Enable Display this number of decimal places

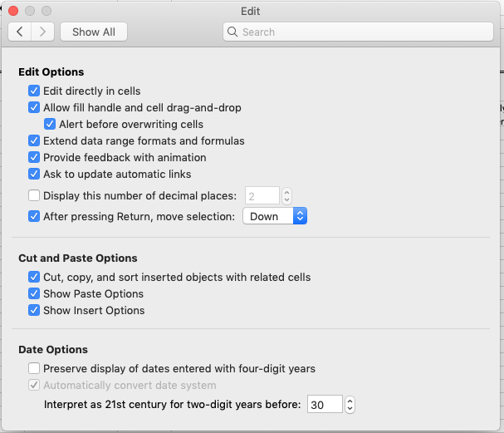coord(34,195)
